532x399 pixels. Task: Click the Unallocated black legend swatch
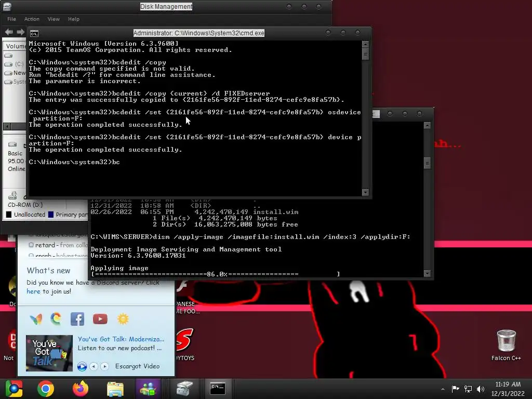pos(9,215)
